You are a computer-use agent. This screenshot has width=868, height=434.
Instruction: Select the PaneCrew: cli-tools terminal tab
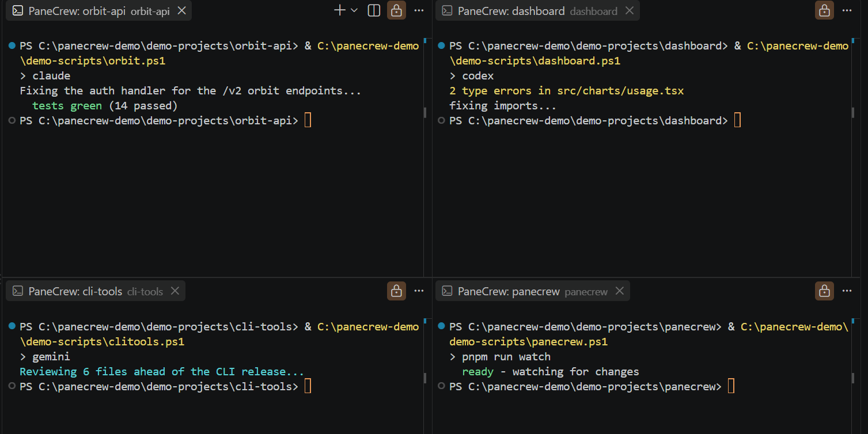[96, 291]
